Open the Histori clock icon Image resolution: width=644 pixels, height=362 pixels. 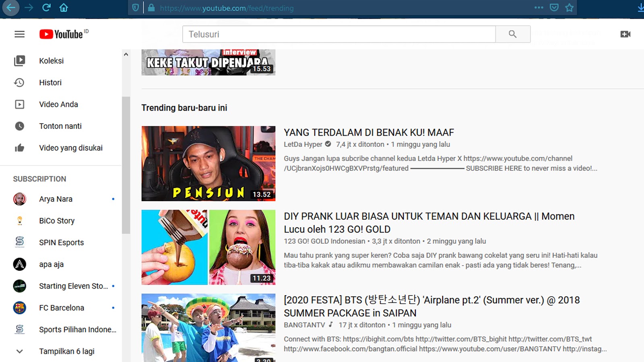pyautogui.click(x=19, y=82)
